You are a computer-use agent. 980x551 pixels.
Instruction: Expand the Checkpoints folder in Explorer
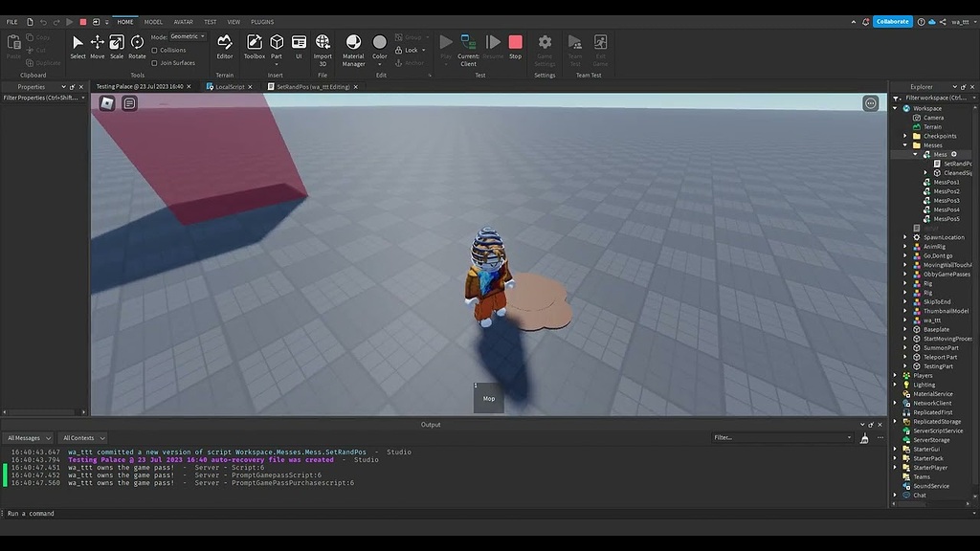coord(907,135)
